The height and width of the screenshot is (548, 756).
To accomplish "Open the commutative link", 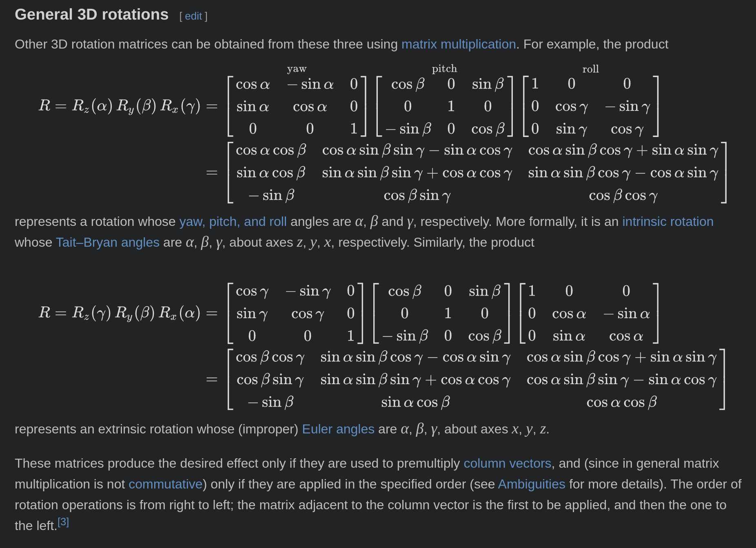I will (165, 484).
